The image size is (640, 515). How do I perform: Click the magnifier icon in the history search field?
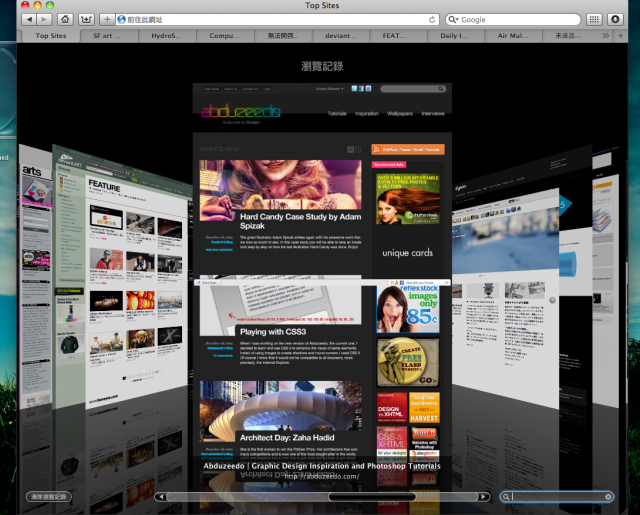pos(506,497)
